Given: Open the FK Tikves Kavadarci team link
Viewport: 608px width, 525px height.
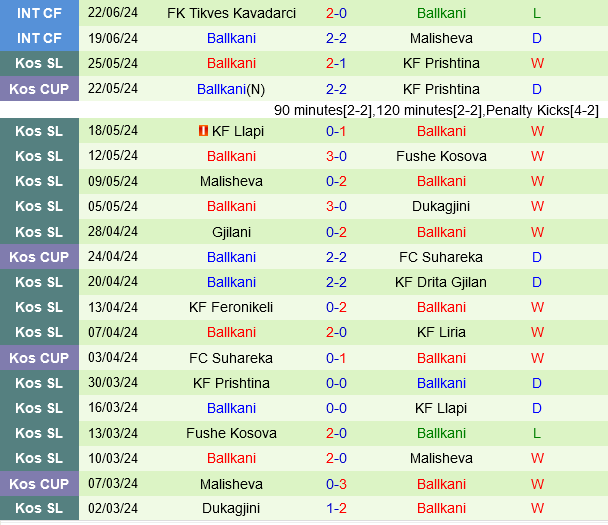Looking at the screenshot, I should 231,13.
